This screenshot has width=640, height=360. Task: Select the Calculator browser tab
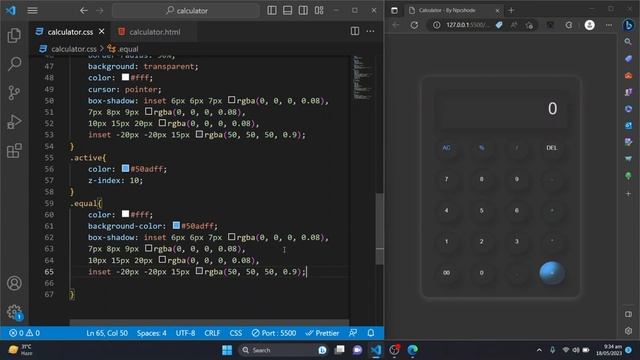(x=453, y=10)
